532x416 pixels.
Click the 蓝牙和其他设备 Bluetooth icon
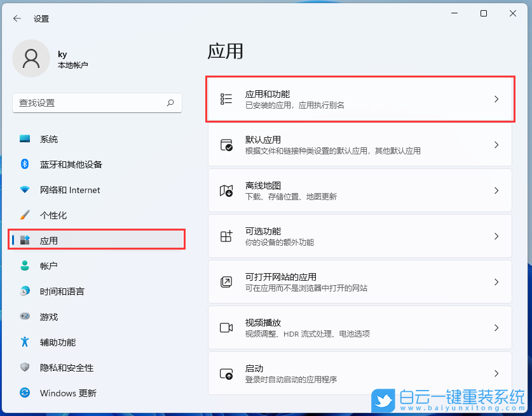(x=24, y=164)
